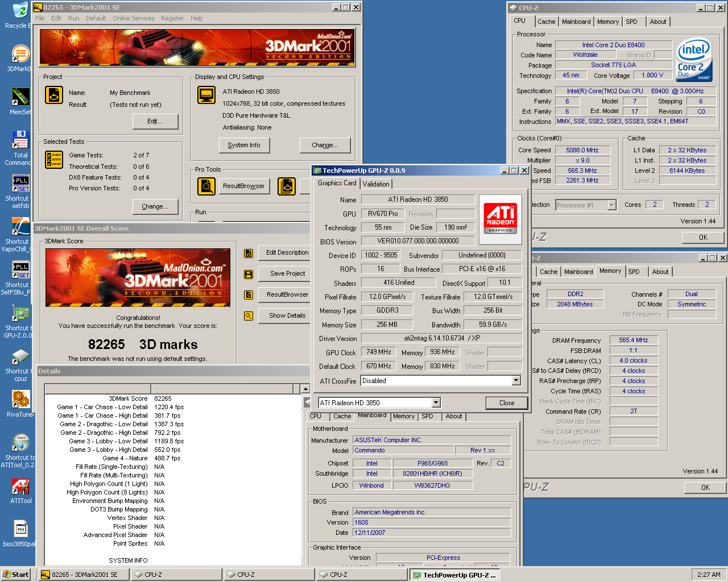This screenshot has width=728, height=582.
Task: Click the Core Speed value 5088.0 MHz
Action: [x=582, y=150]
